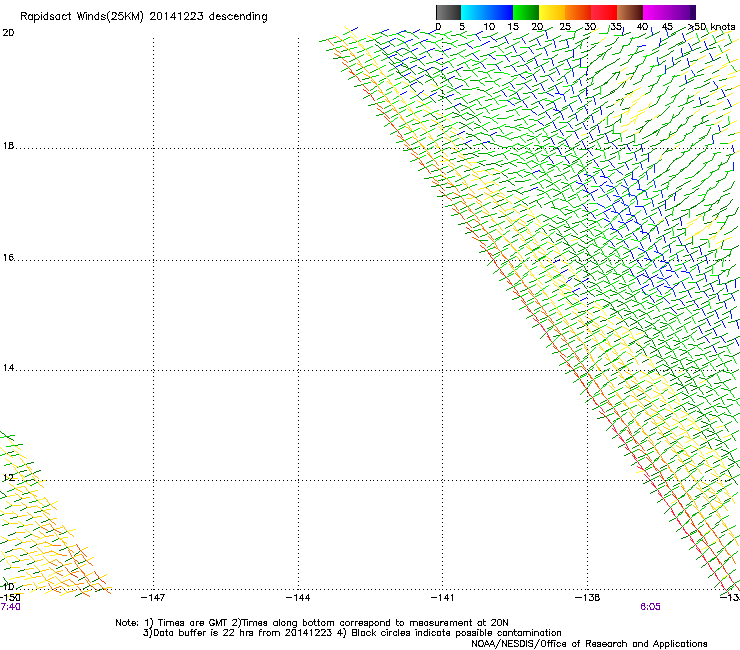Click the longitude label -138
This screenshot has width=740, height=650.
588,598
